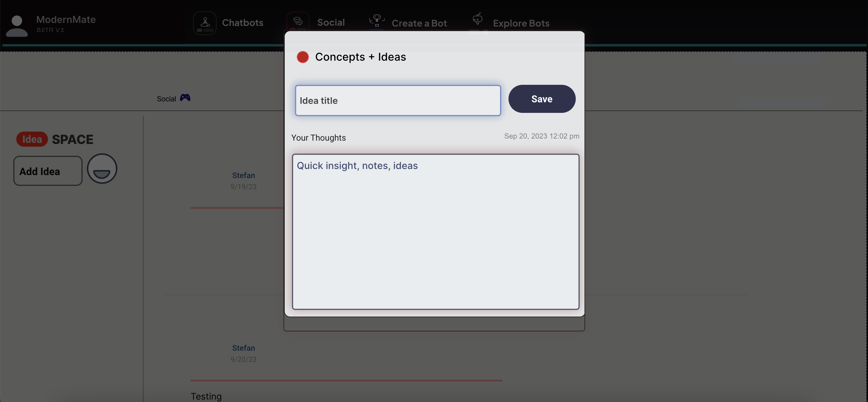Click the user profile avatar icon
The height and width of the screenshot is (402, 868).
(17, 26)
